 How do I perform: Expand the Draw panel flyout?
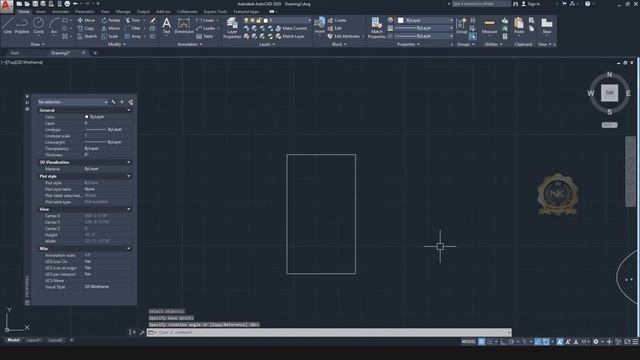point(38,44)
